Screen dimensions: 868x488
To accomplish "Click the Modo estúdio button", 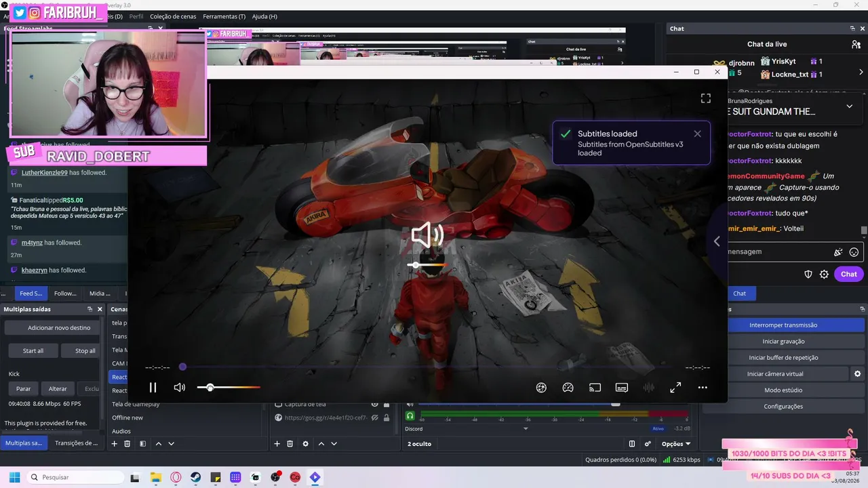I will point(783,390).
